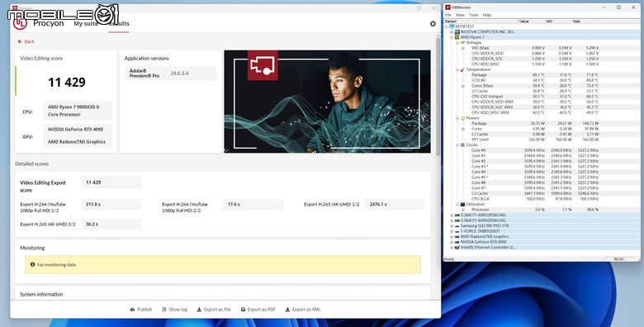Click the ASUSTeK motherboard icon
Viewport: 644px width, 327px height.
(457, 31)
